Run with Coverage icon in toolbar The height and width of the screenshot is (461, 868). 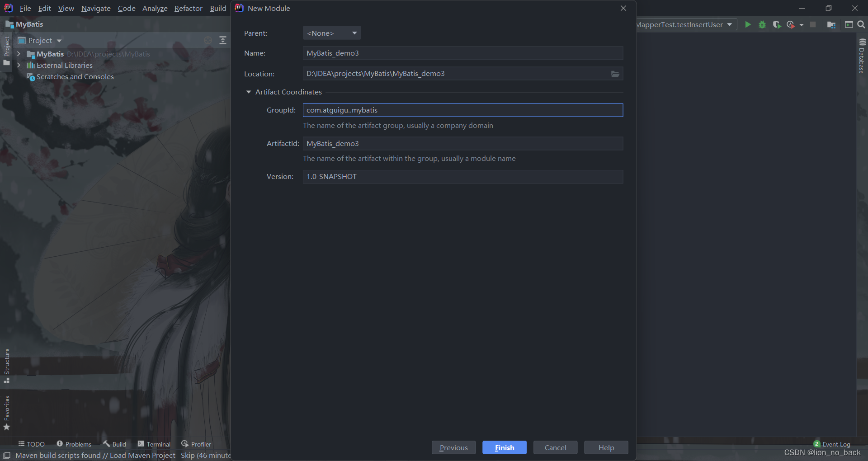(777, 24)
